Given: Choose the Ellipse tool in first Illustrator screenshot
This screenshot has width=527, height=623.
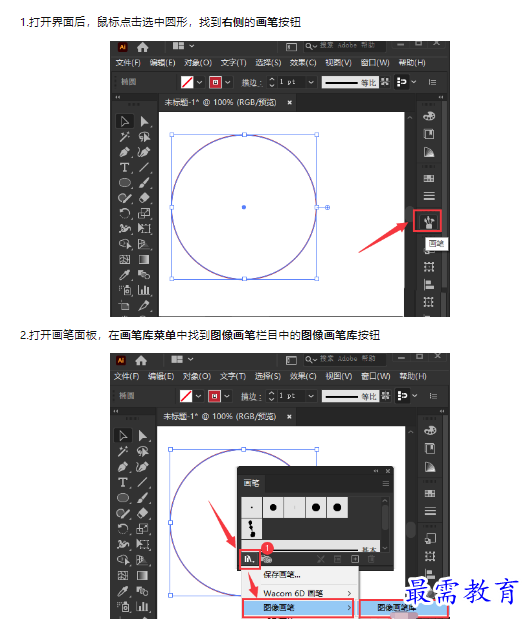Looking at the screenshot, I should [125, 183].
